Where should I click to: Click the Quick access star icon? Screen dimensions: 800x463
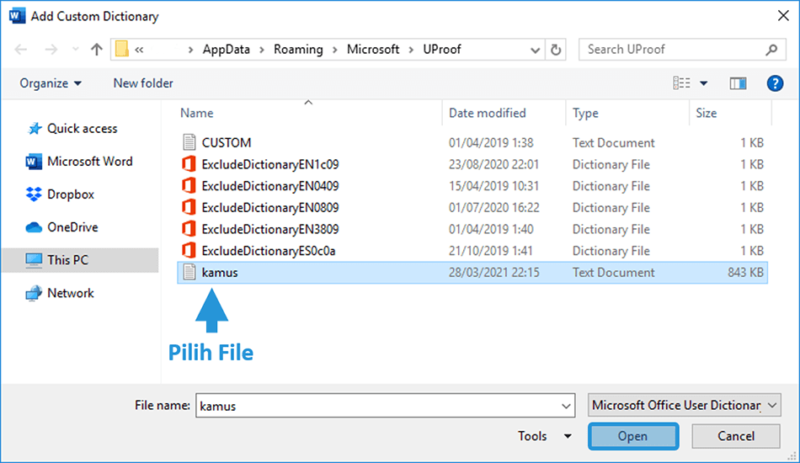pyautogui.click(x=35, y=129)
